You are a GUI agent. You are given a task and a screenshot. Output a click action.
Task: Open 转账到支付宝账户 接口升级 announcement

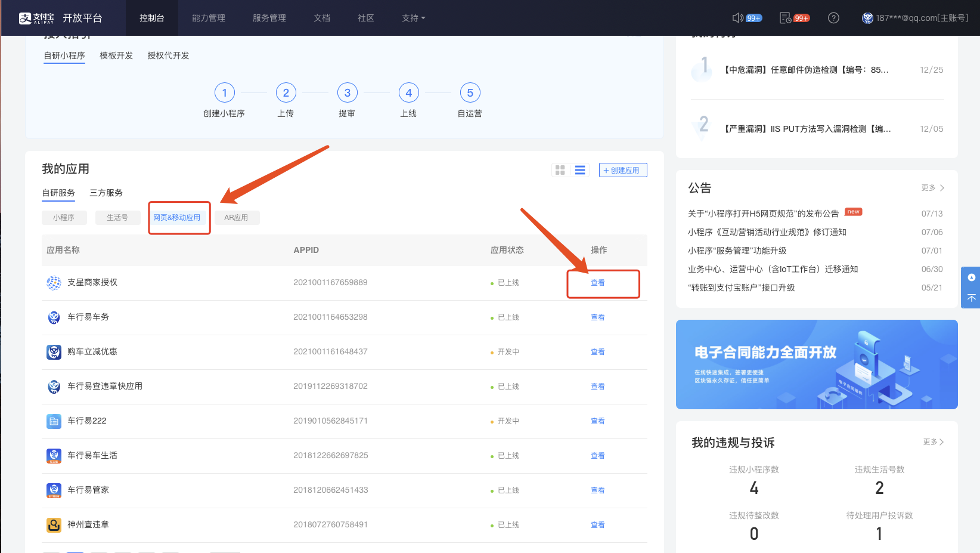click(x=742, y=288)
